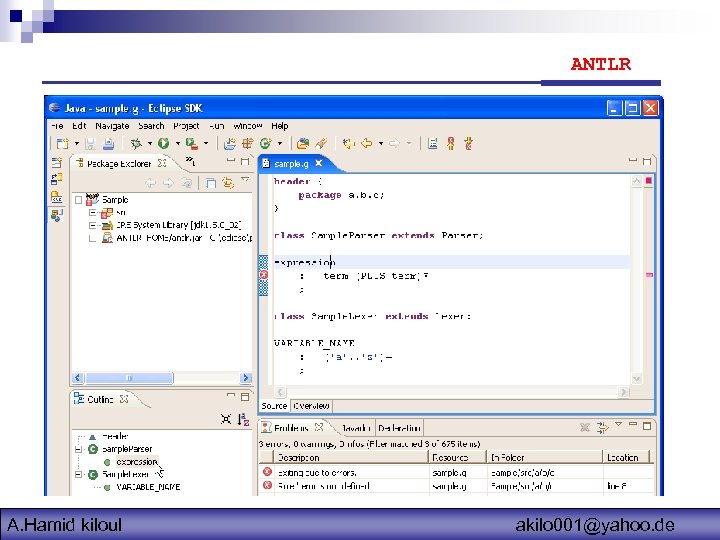
Task: Collapse the SampleLexer outline node
Action: pyautogui.click(x=79, y=474)
